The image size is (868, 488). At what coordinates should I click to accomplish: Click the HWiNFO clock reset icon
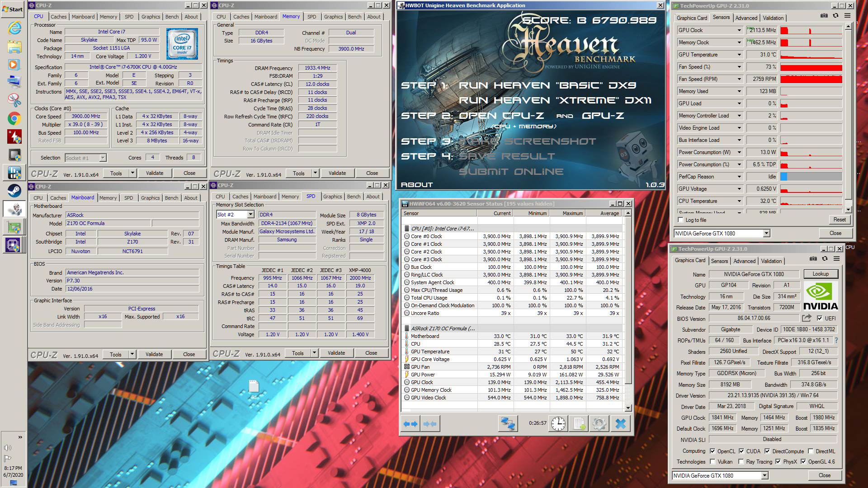[558, 424]
